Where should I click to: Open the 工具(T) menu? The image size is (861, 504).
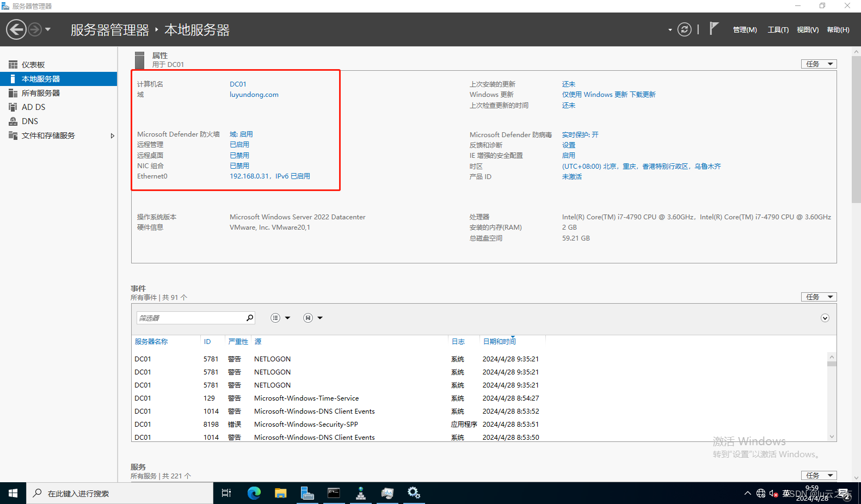pos(778,30)
